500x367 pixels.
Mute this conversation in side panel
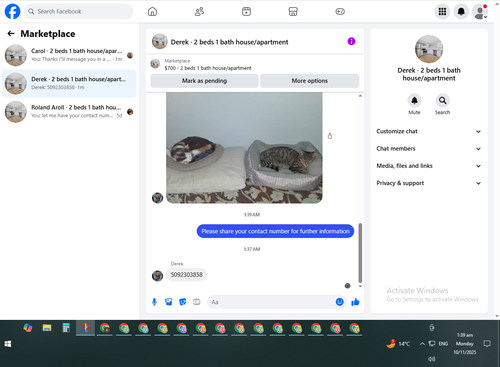pyautogui.click(x=414, y=100)
